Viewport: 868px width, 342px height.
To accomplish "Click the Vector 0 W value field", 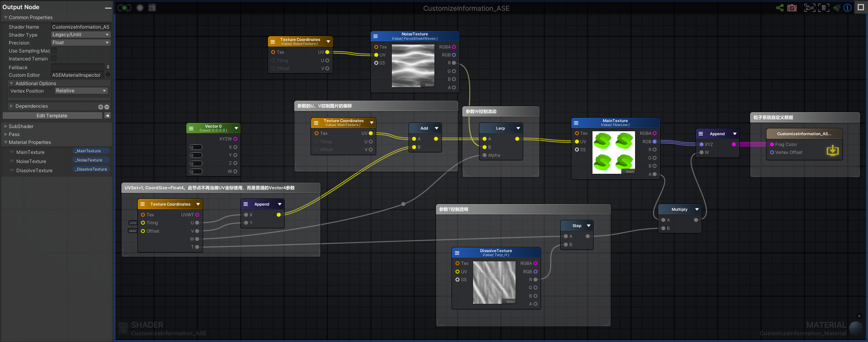I will (196, 171).
